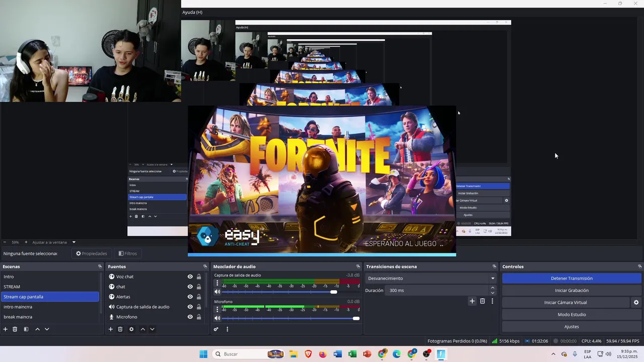The image size is (644, 362).
Task: Open options dots for Captura de salida de audio
Action: [x=217, y=283]
